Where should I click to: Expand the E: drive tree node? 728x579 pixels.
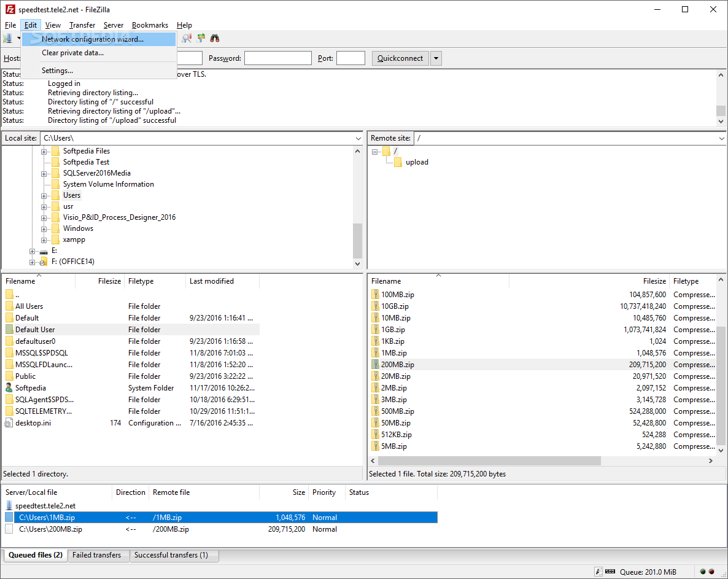(x=32, y=251)
